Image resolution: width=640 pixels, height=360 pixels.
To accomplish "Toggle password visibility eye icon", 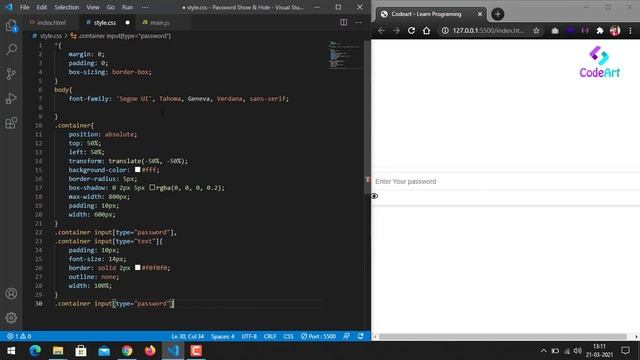I will coord(374,196).
